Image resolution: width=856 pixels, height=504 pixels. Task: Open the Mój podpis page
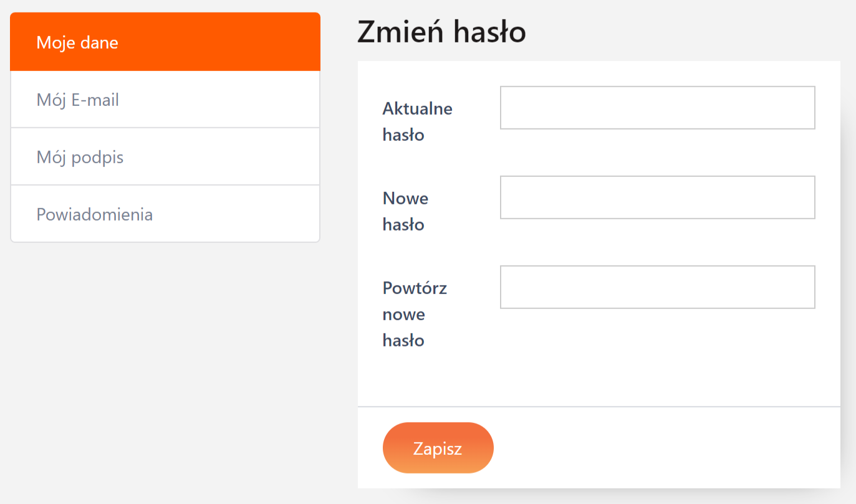coord(165,157)
